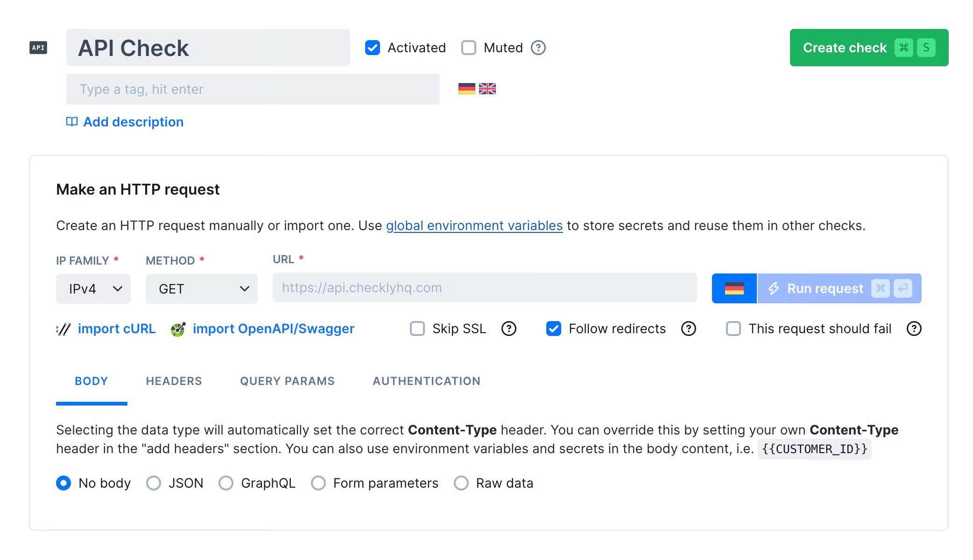This screenshot has height=560, width=973.
Task: Open the Skip SSL help icon
Action: click(509, 329)
